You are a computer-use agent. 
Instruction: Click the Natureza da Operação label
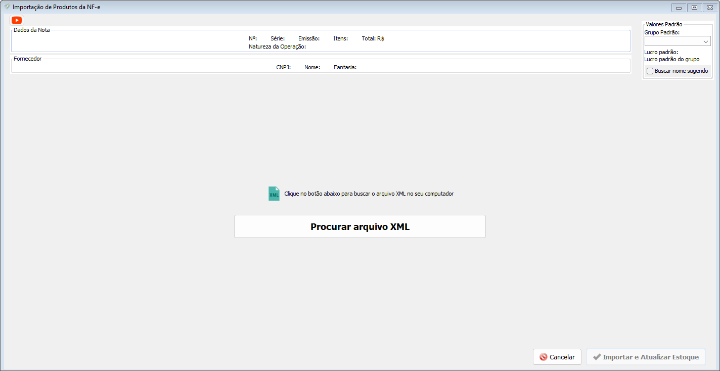coord(277,46)
